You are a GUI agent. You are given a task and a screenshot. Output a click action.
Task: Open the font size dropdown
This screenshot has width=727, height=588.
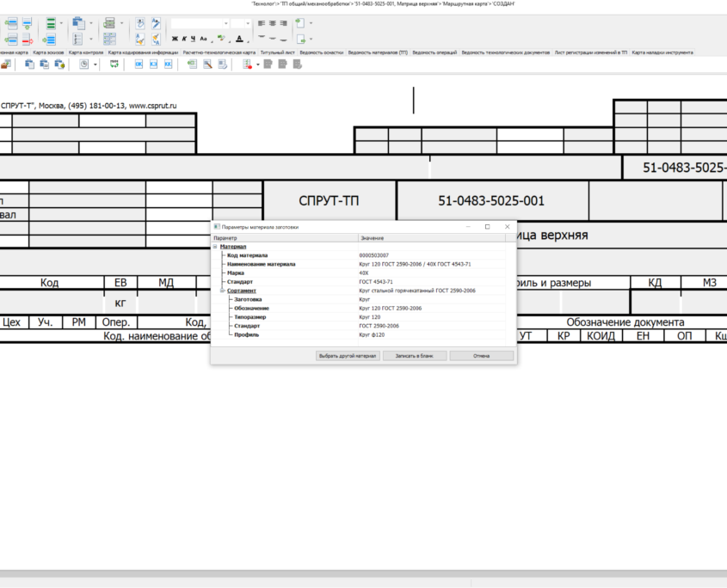[247, 23]
